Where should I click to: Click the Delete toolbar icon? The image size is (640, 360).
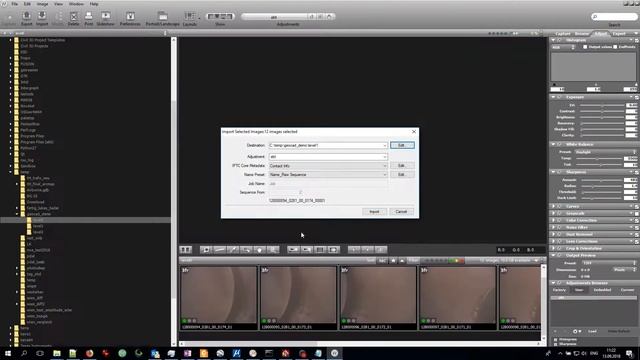click(x=73, y=16)
